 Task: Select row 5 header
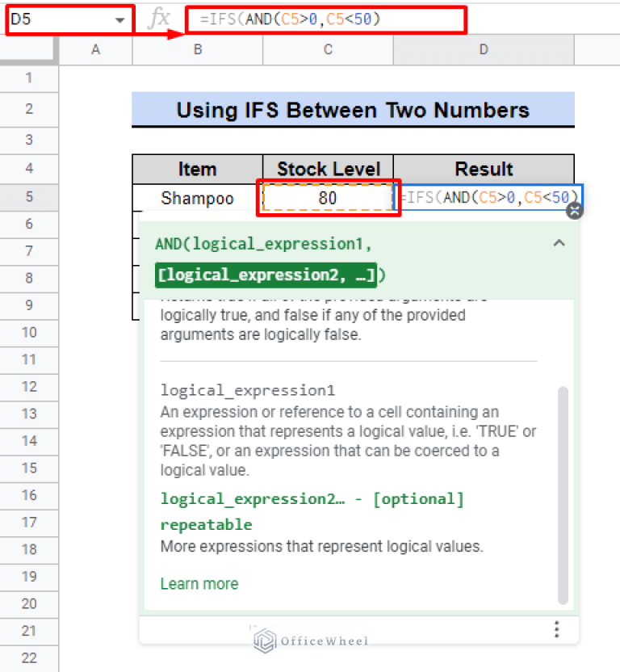[x=29, y=197]
